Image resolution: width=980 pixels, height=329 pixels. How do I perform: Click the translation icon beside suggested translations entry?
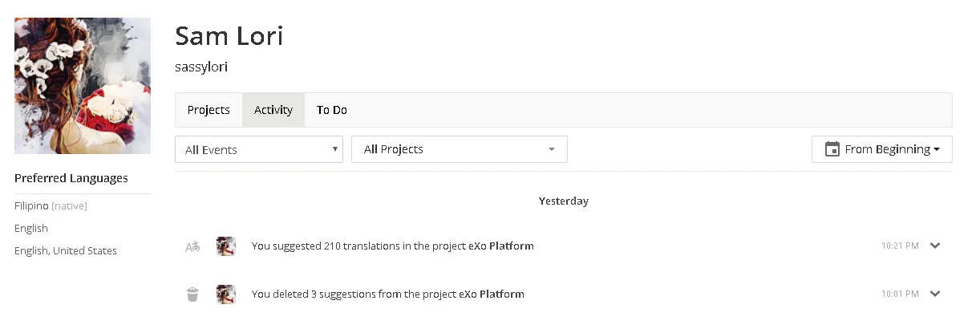click(192, 246)
